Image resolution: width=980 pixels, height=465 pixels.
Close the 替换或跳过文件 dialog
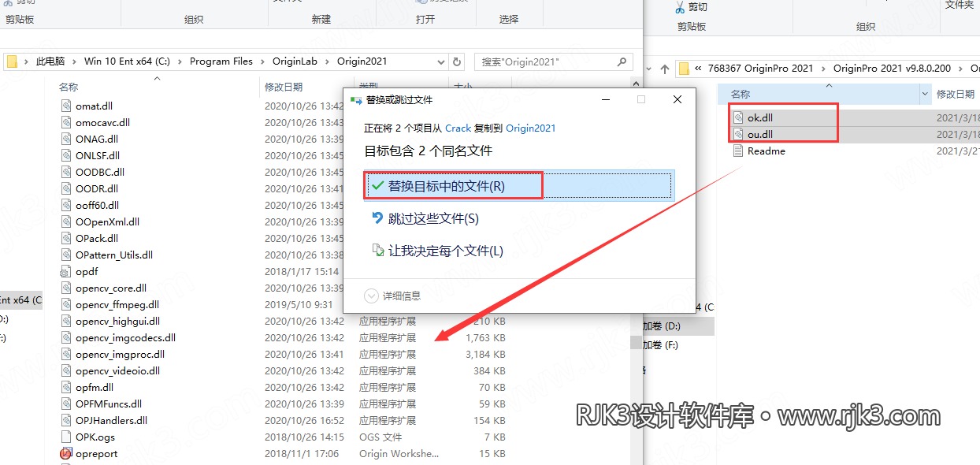(677, 100)
